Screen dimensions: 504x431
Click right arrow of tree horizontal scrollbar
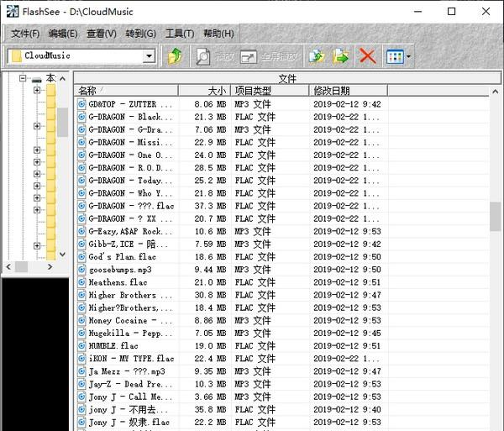click(50, 266)
